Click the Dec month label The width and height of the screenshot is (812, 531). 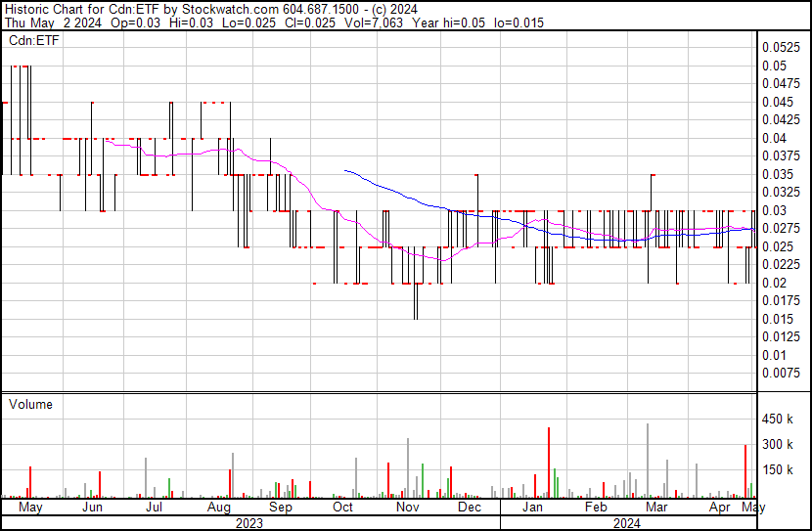(470, 507)
